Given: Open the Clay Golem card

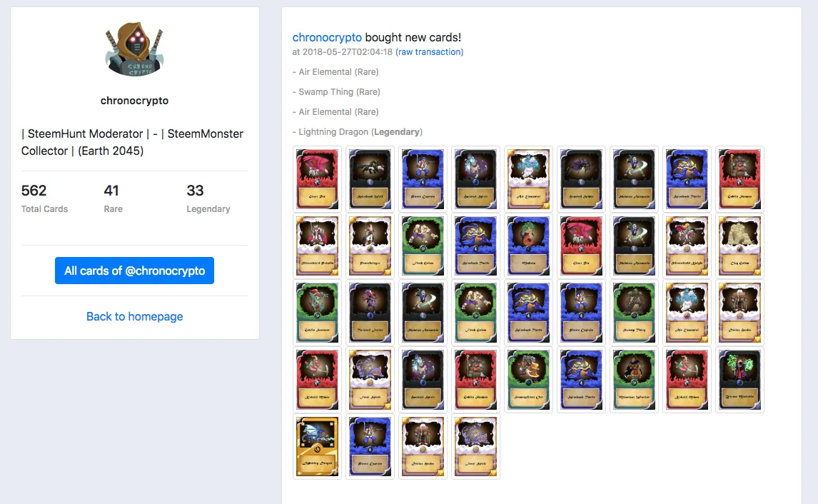Looking at the screenshot, I should (739, 246).
